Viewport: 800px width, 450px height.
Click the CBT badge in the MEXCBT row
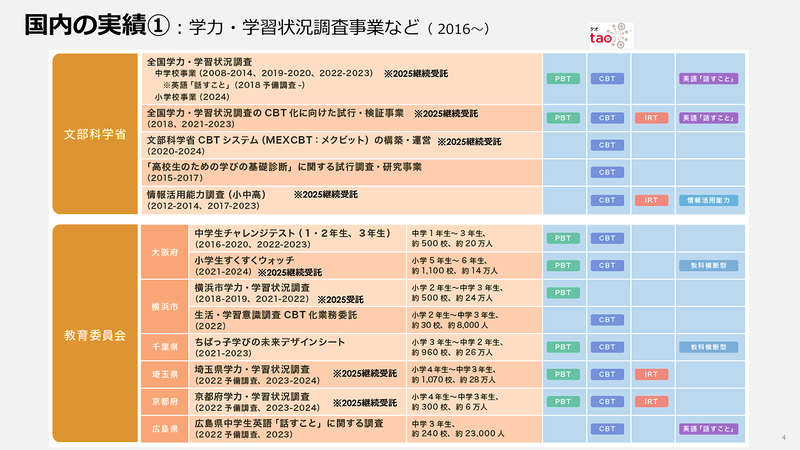(x=607, y=145)
